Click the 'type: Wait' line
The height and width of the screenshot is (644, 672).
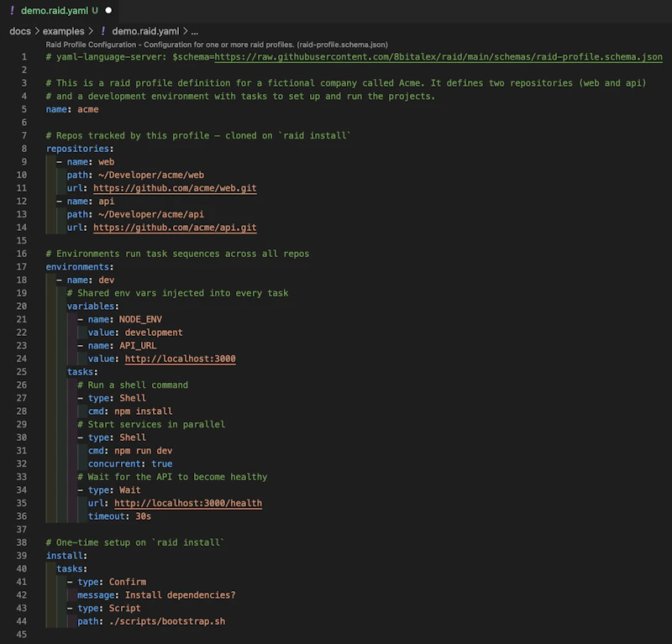[x=109, y=490]
